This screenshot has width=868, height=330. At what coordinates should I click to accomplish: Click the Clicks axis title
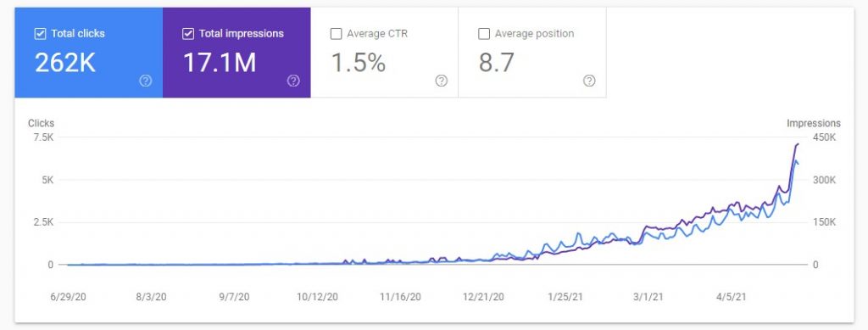pos(41,124)
